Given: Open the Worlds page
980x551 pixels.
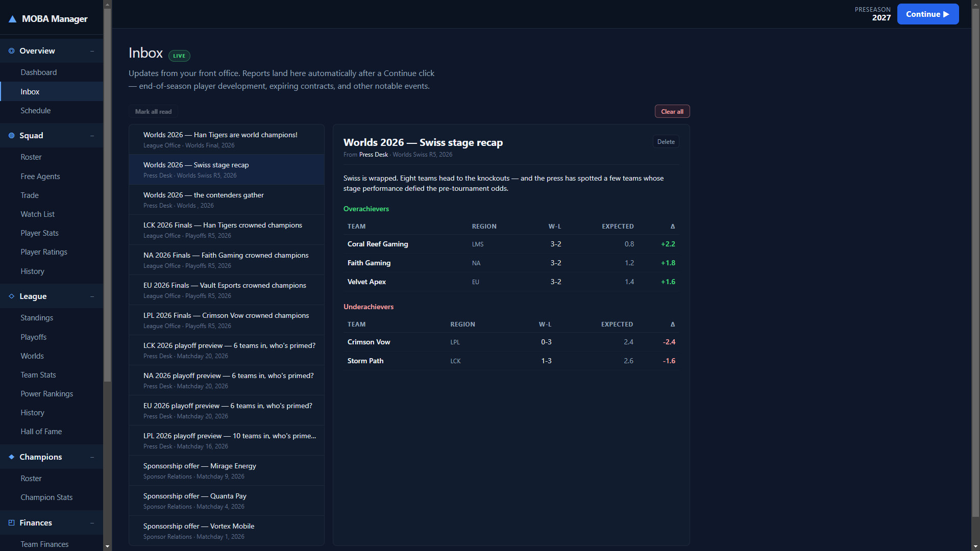Looking at the screenshot, I should [52, 356].
